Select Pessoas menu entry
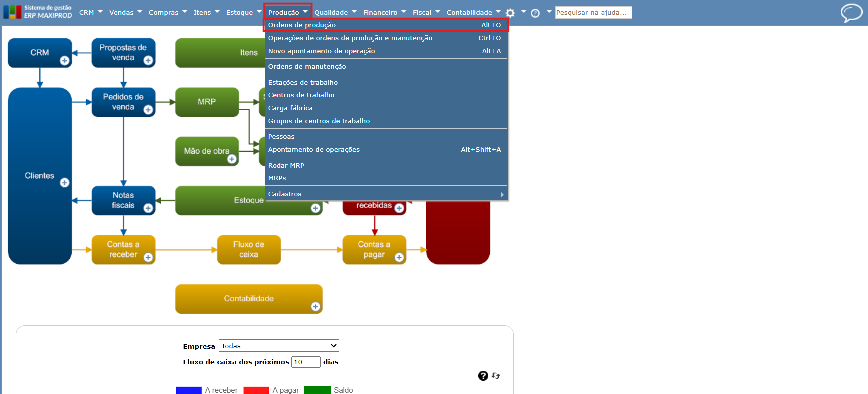The image size is (868, 394). point(386,137)
